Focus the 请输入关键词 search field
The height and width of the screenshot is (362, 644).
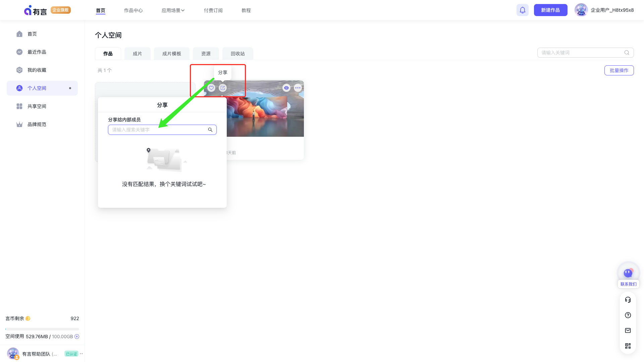586,53
